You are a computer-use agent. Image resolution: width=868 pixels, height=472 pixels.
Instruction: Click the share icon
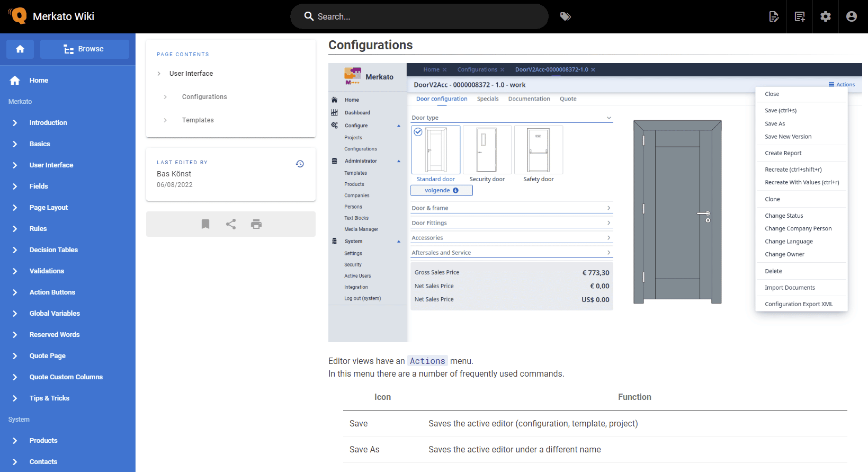(231, 224)
